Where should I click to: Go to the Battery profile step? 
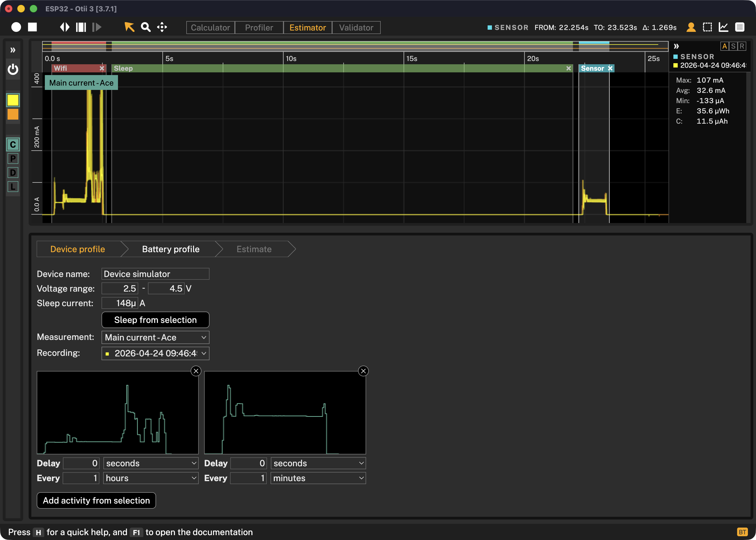tap(171, 249)
